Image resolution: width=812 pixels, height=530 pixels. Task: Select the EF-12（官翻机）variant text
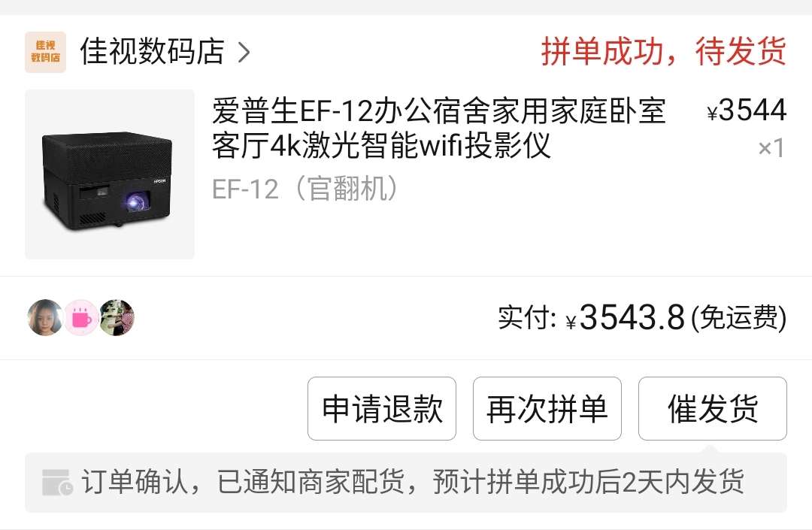[x=306, y=189]
